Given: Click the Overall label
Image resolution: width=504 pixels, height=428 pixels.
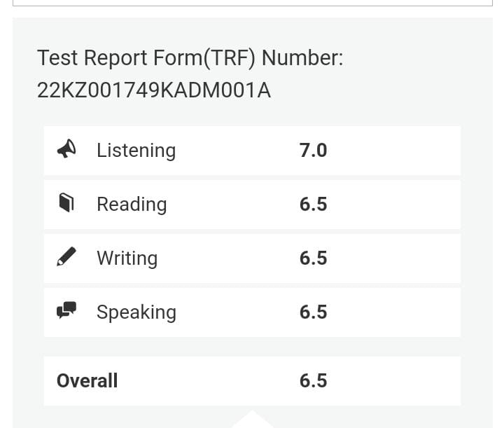Looking at the screenshot, I should tap(87, 381).
